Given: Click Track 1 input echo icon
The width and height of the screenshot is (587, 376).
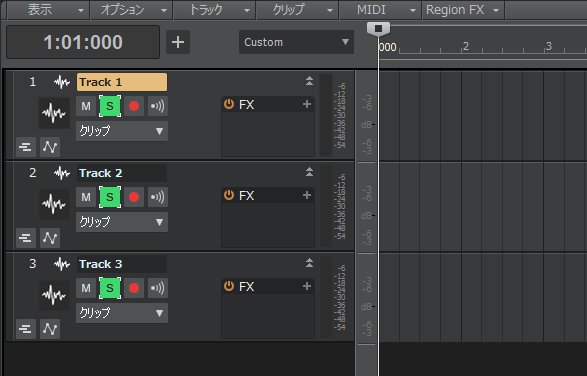Looking at the screenshot, I should 158,106.
